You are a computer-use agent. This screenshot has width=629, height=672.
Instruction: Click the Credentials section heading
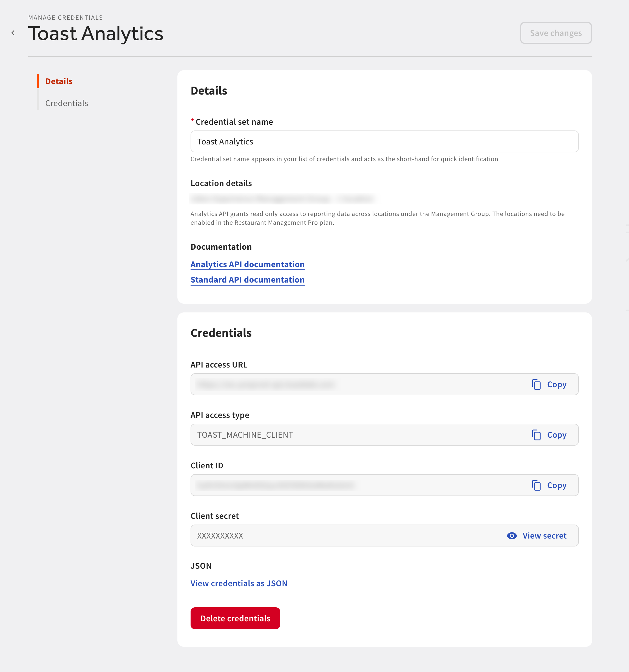tap(221, 333)
